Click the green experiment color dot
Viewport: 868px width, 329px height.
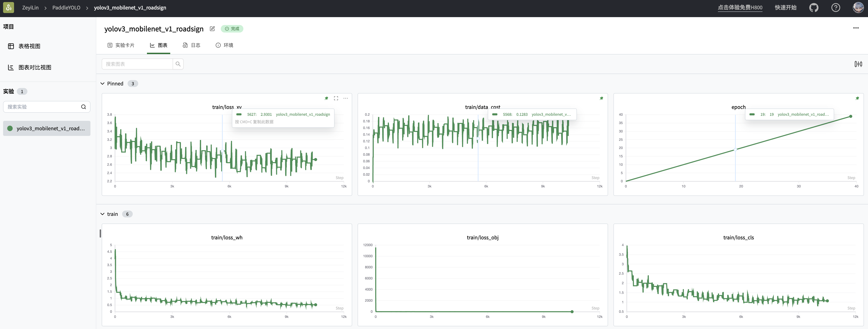click(10, 128)
